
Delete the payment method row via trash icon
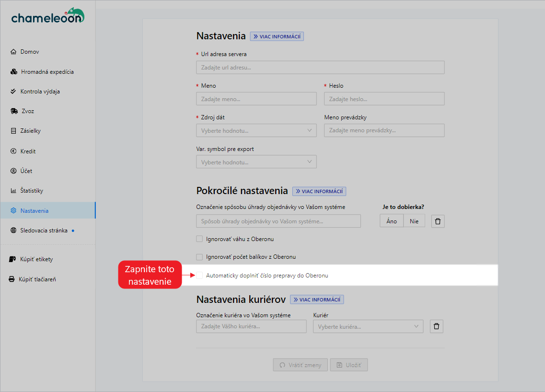438,221
